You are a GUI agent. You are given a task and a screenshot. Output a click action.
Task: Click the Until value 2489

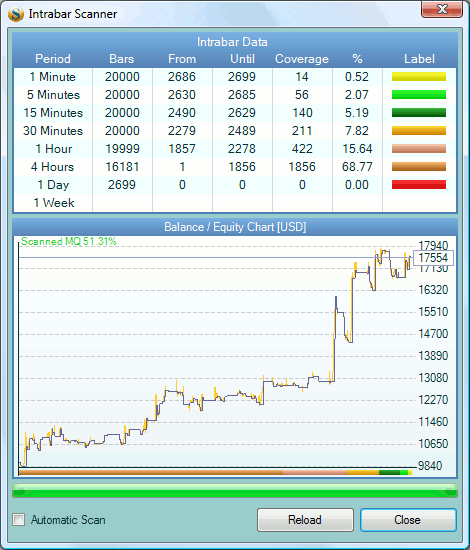242,131
